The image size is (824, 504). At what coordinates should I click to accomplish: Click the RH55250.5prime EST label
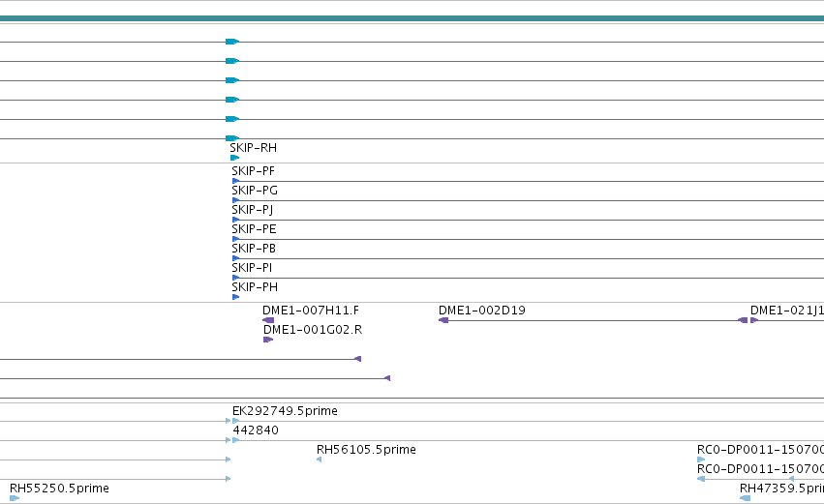59,489
